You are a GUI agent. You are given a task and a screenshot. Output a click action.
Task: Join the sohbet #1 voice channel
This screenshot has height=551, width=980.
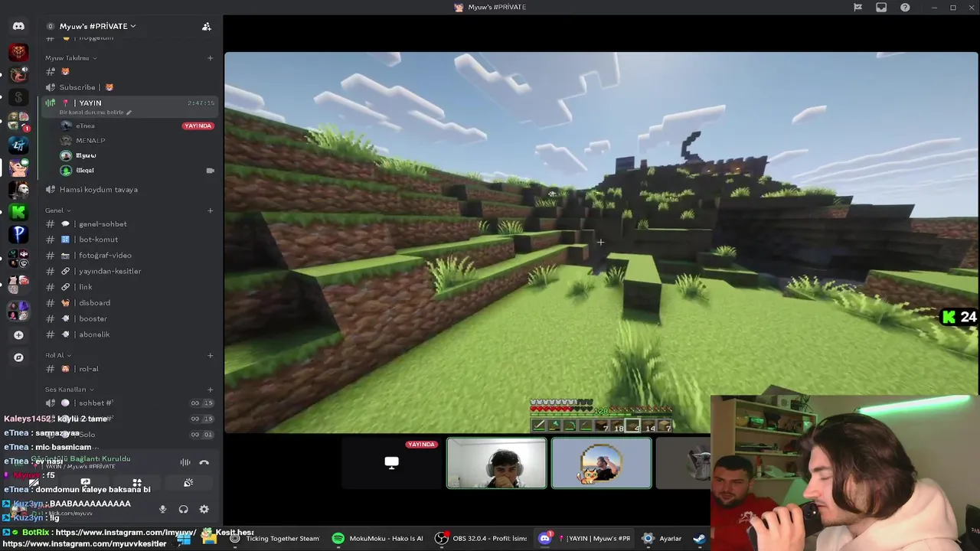pos(129,403)
